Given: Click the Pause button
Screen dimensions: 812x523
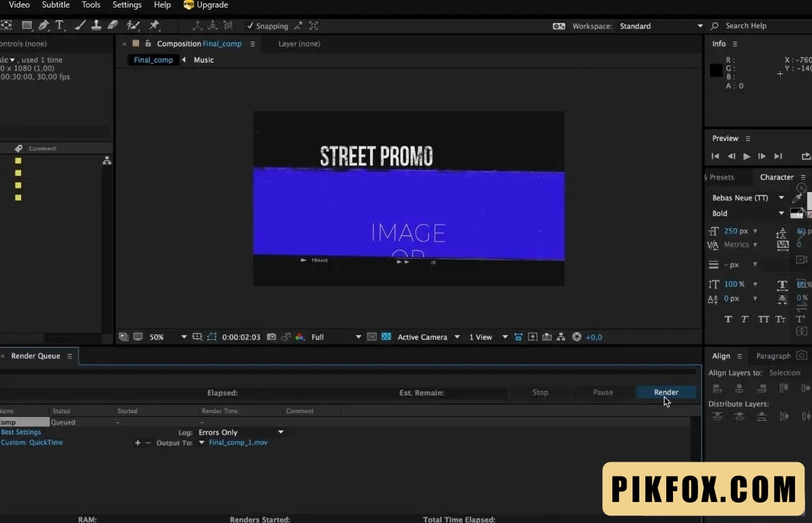Looking at the screenshot, I should tap(603, 392).
